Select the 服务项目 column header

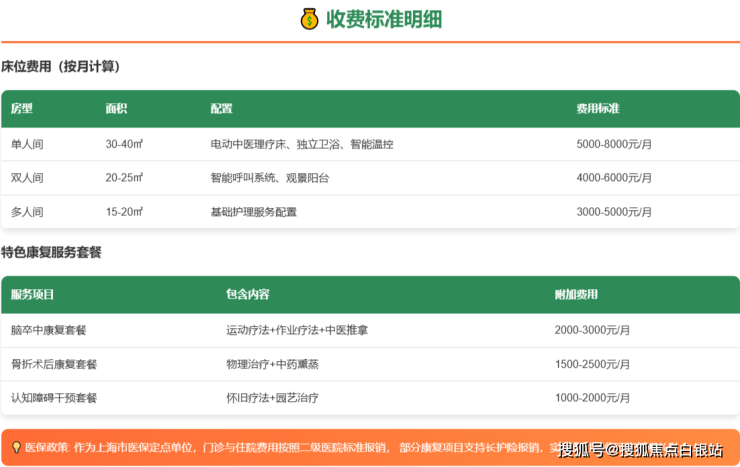[x=33, y=294]
